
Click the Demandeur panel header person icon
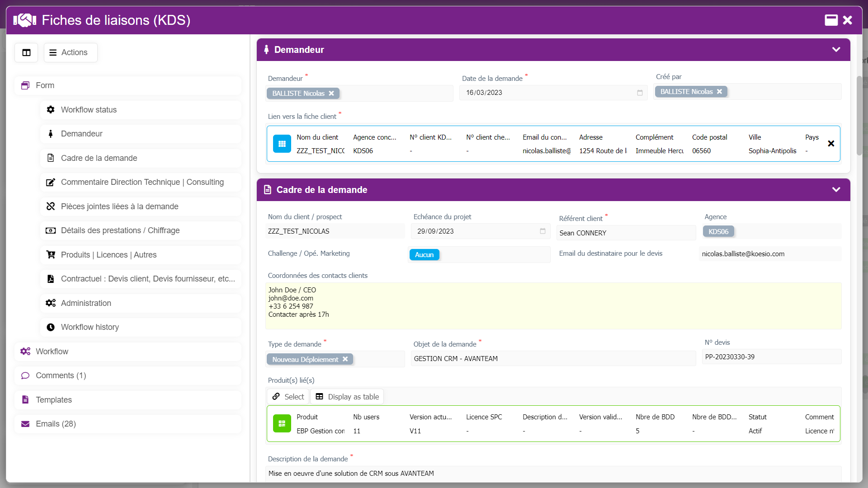point(266,50)
